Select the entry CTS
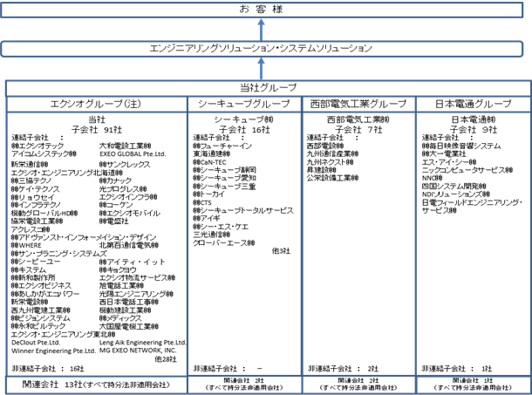532x395 pixels. (x=202, y=202)
